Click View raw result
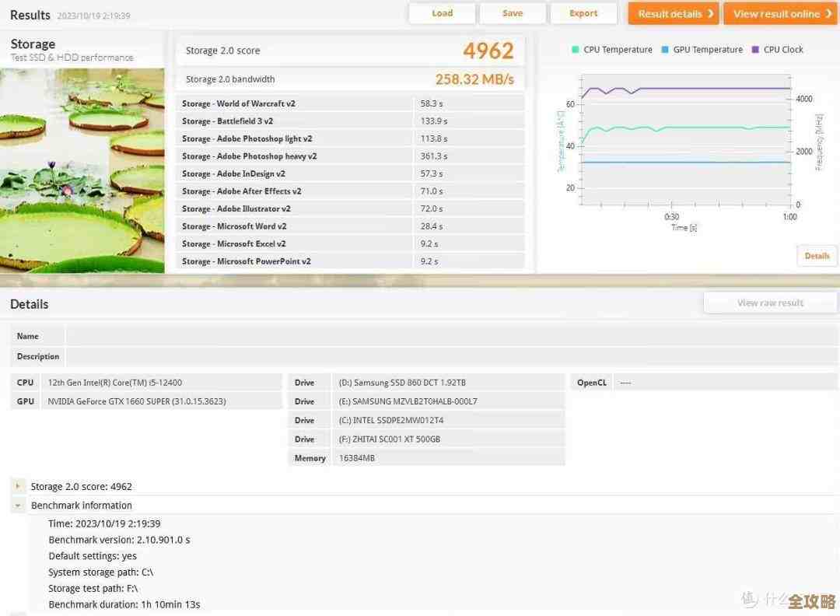Image resolution: width=840 pixels, height=616 pixels. point(770,303)
